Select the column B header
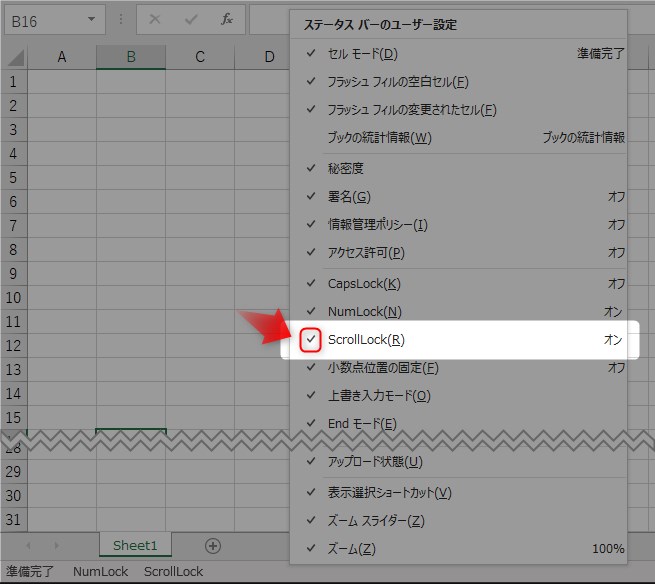Image resolution: width=655 pixels, height=584 pixels. [x=131, y=58]
